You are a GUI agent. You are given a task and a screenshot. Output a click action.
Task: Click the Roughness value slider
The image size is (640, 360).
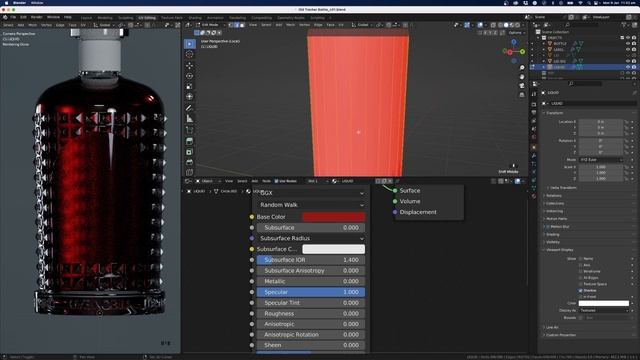(x=311, y=314)
